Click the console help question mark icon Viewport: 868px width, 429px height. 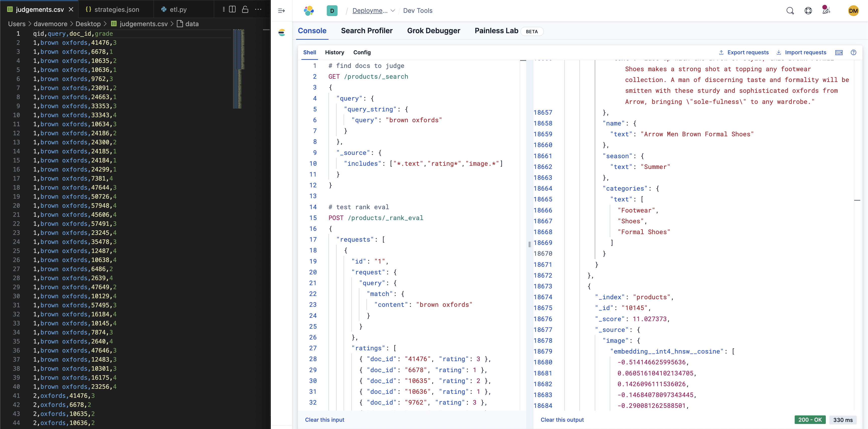(x=853, y=52)
